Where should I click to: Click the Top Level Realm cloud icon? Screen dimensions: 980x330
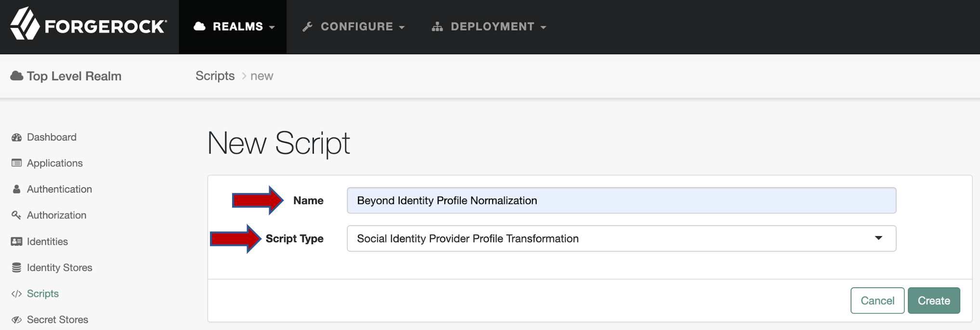coord(17,76)
